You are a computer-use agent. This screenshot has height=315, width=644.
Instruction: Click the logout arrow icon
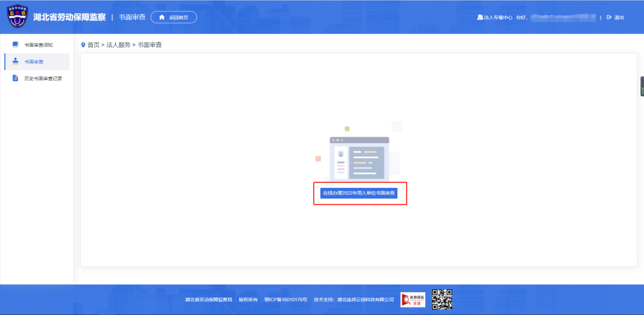609,17
